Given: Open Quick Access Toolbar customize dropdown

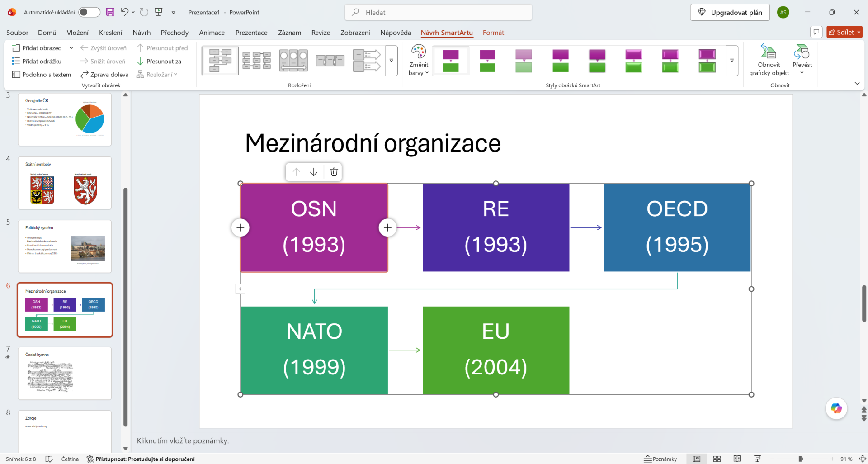Looking at the screenshot, I should click(x=174, y=12).
